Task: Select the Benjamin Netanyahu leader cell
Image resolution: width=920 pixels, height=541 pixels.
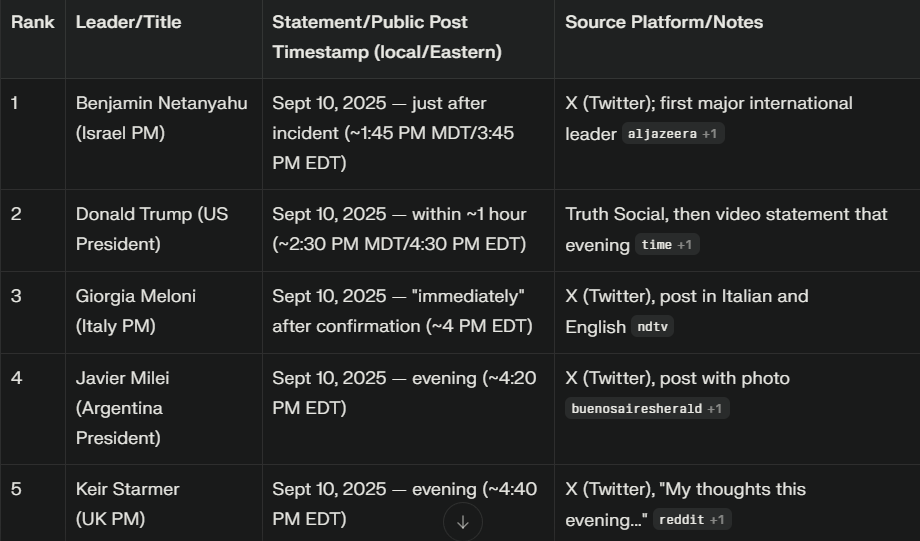Action: (x=161, y=118)
